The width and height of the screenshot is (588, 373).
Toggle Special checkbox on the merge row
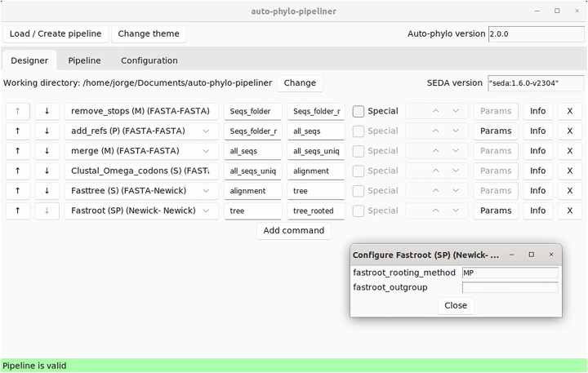[359, 151]
